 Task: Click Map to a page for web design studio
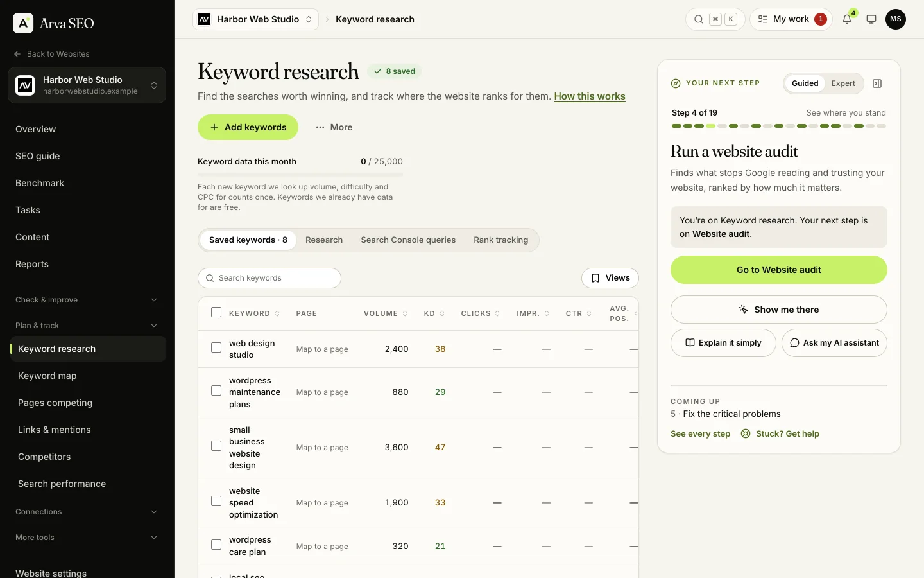[322, 349]
